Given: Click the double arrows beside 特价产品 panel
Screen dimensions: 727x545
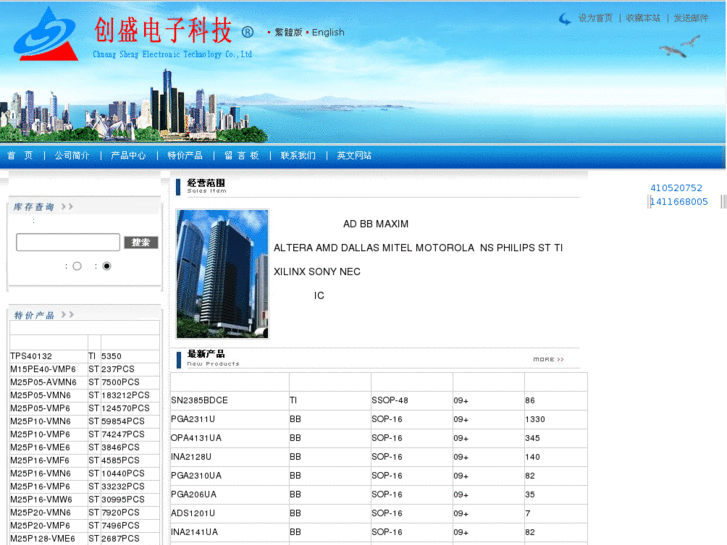Looking at the screenshot, I should pos(68,314).
